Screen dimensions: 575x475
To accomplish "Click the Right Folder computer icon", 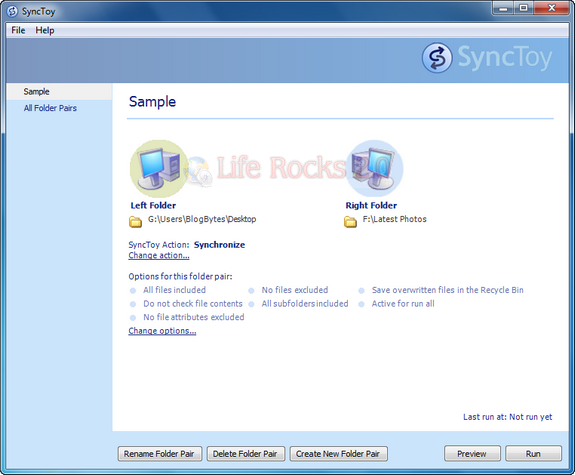I will coord(374,168).
